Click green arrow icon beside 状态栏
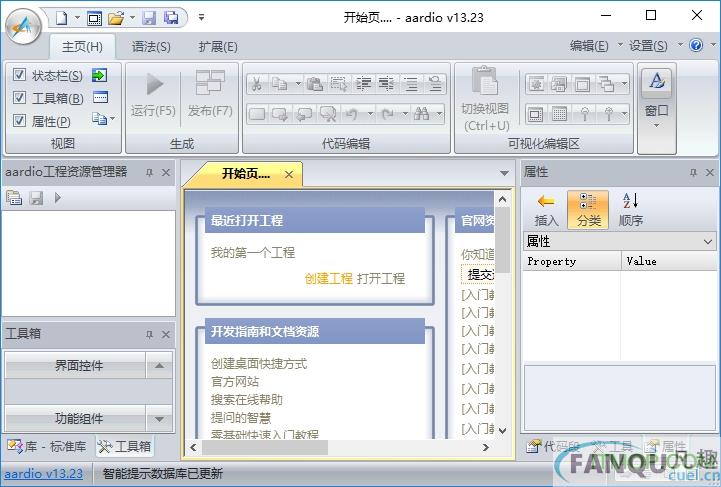The image size is (721, 487). pyautogui.click(x=99, y=74)
